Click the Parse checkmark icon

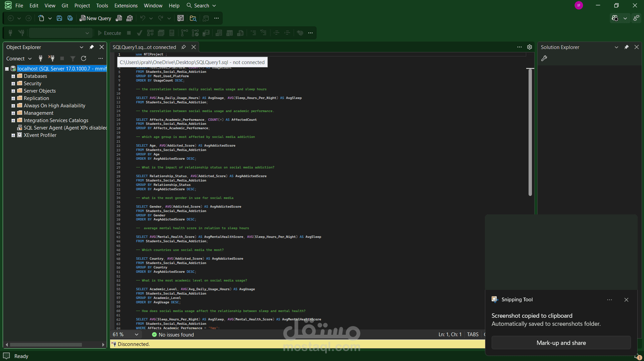(x=140, y=33)
